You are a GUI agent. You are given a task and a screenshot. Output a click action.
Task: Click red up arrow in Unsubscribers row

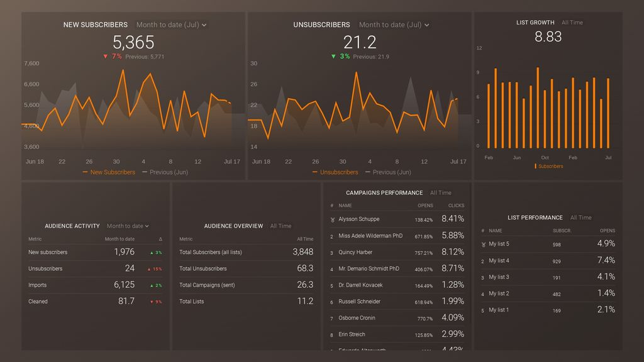coord(148,269)
